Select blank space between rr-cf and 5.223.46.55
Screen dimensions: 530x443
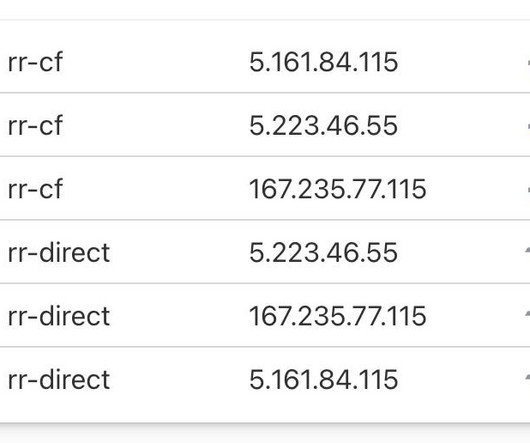[x=156, y=126]
